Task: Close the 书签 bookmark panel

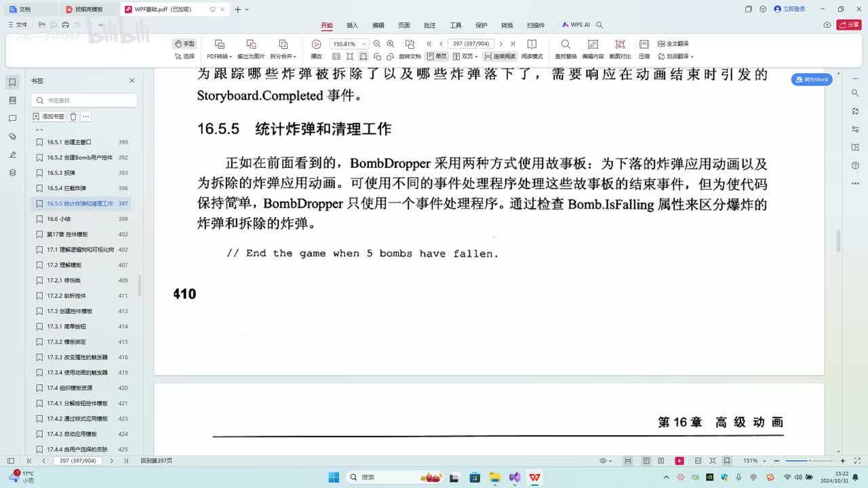Action: (132, 81)
